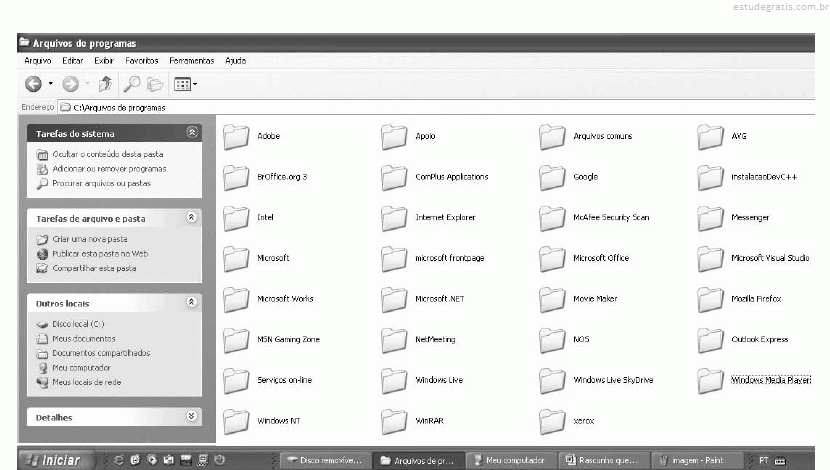Click Compartilhar esta pasta
Viewport: 830px width, 470px height.
(x=94, y=268)
